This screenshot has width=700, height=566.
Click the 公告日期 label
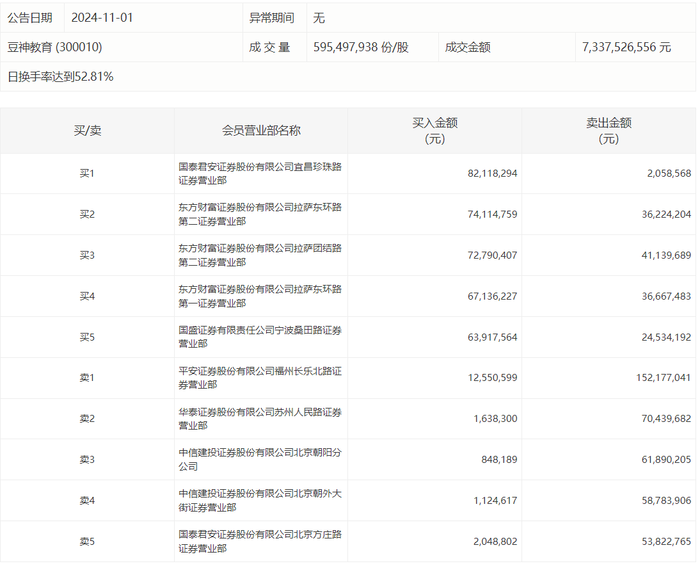(30, 18)
